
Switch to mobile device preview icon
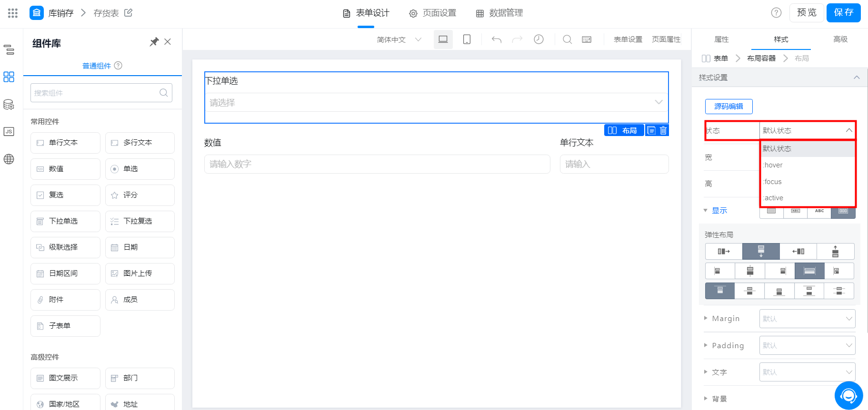pyautogui.click(x=467, y=39)
